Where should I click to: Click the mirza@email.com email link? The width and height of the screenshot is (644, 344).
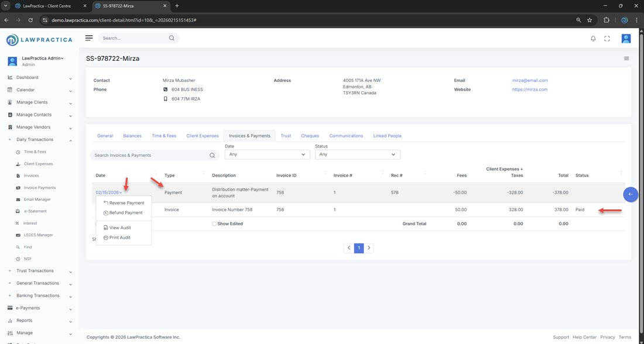click(530, 81)
